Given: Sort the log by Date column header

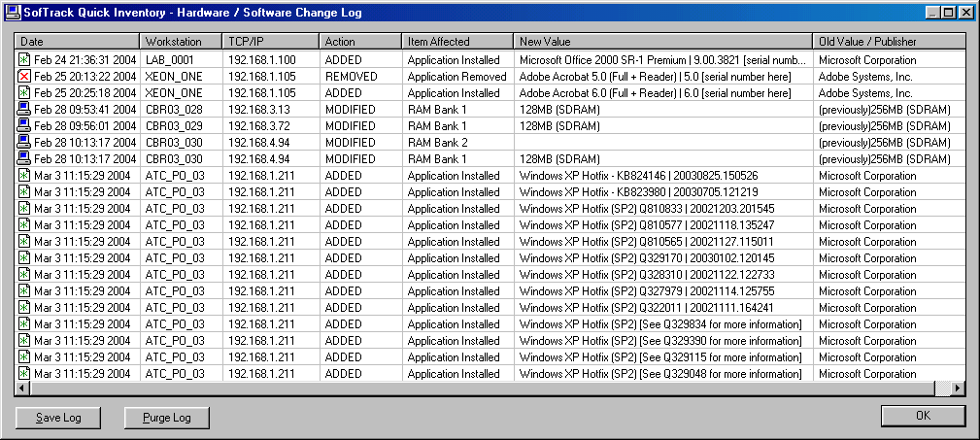Looking at the screenshot, I should click(x=78, y=42).
